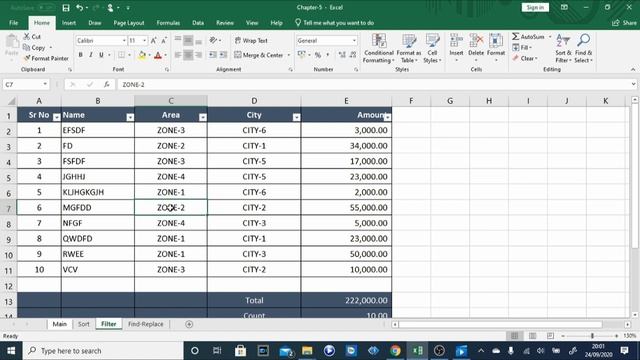This screenshot has width=640, height=360.
Task: Select the 222,000.00 total cell
Action: tap(346, 300)
